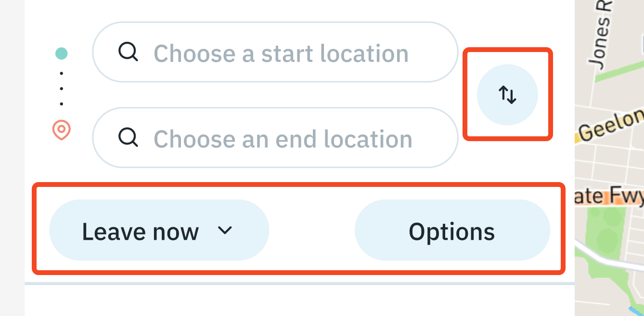Focus the Choose an end location field
The width and height of the screenshot is (644, 316).
click(283, 139)
